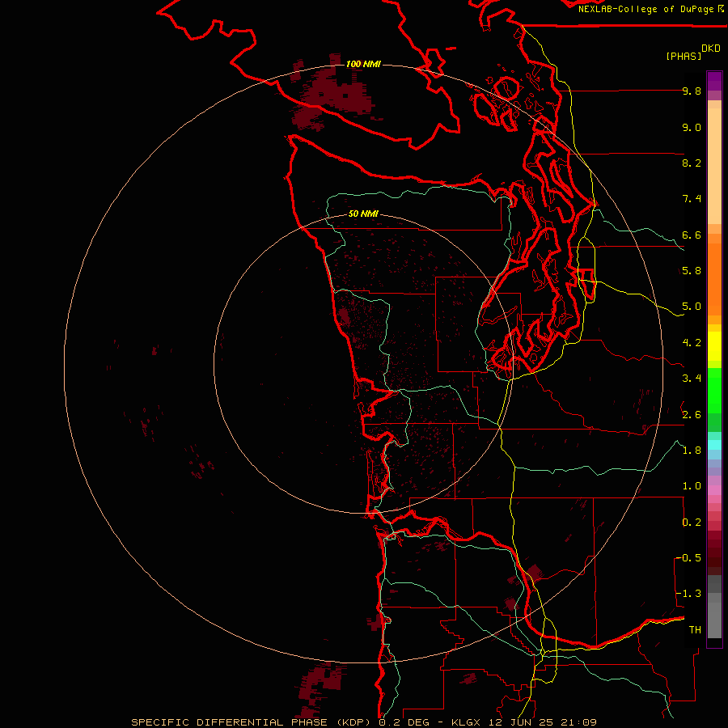Click the 0.2 scale value

[692, 523]
